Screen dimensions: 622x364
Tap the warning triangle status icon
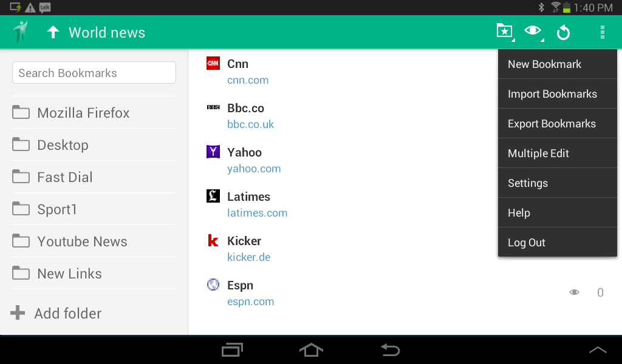coord(30,7)
